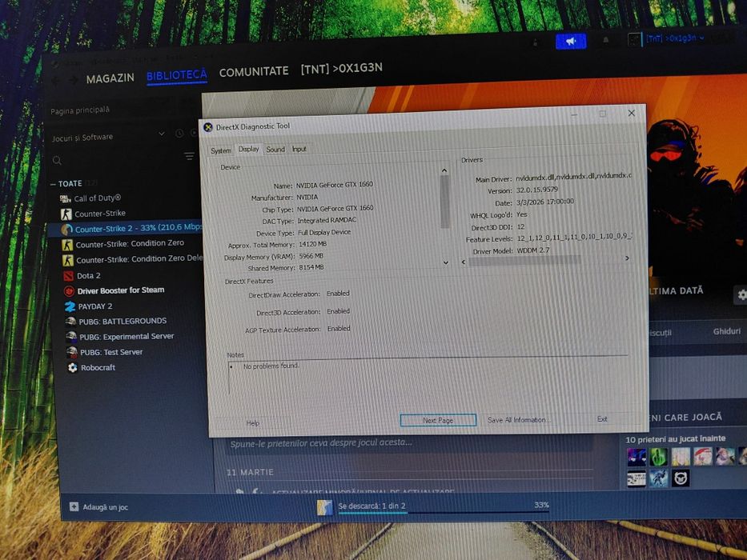Open the Steam notifications bell icon
The height and width of the screenshot is (560, 747).
point(605,41)
